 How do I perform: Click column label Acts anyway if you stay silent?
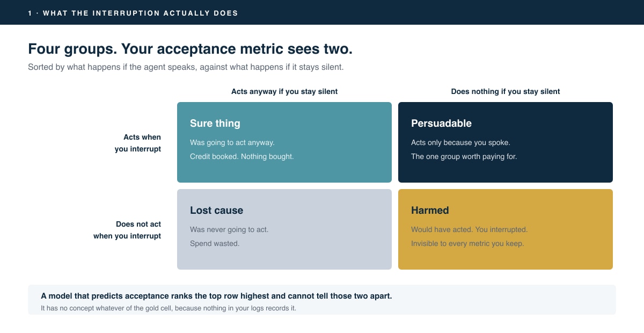[x=284, y=91]
